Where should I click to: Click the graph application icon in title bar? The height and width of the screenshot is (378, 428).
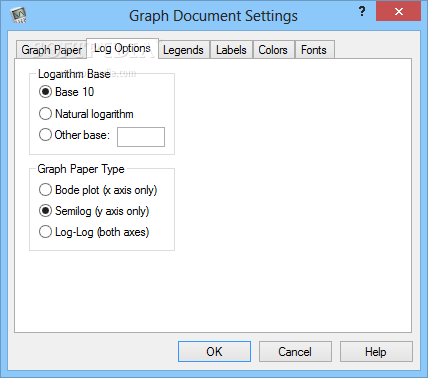(18, 15)
